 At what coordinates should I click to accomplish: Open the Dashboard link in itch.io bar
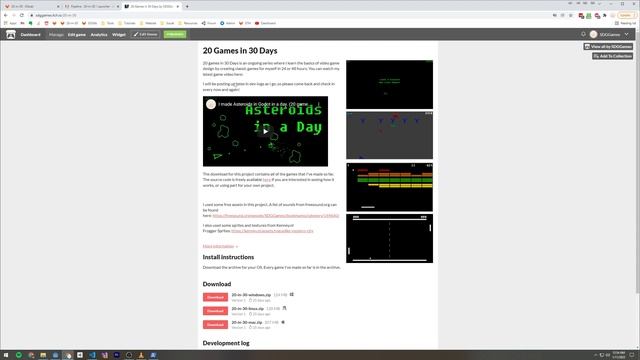[x=31, y=35]
